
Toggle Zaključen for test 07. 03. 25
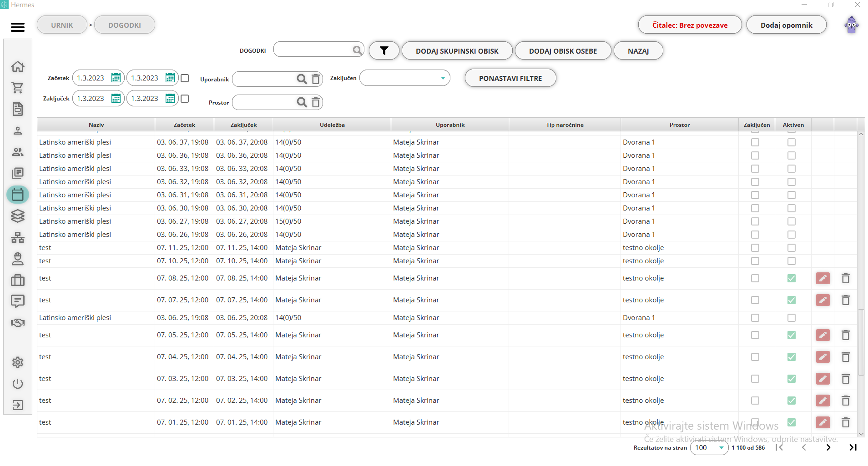(x=755, y=379)
